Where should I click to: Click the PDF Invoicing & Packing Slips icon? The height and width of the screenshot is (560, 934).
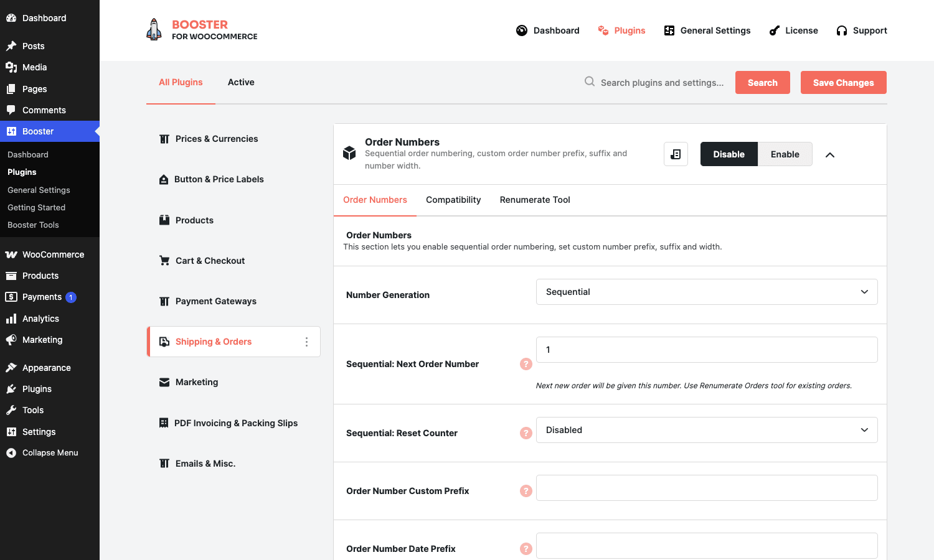[x=164, y=423]
